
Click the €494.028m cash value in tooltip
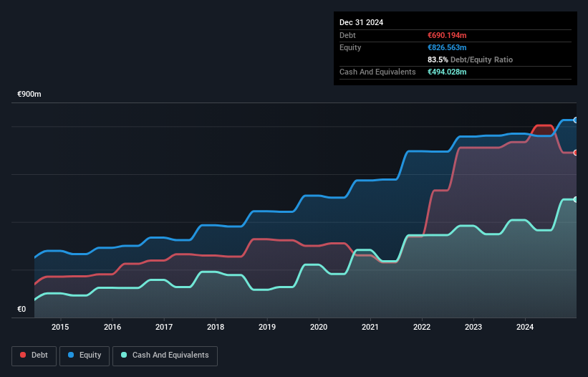click(x=447, y=72)
